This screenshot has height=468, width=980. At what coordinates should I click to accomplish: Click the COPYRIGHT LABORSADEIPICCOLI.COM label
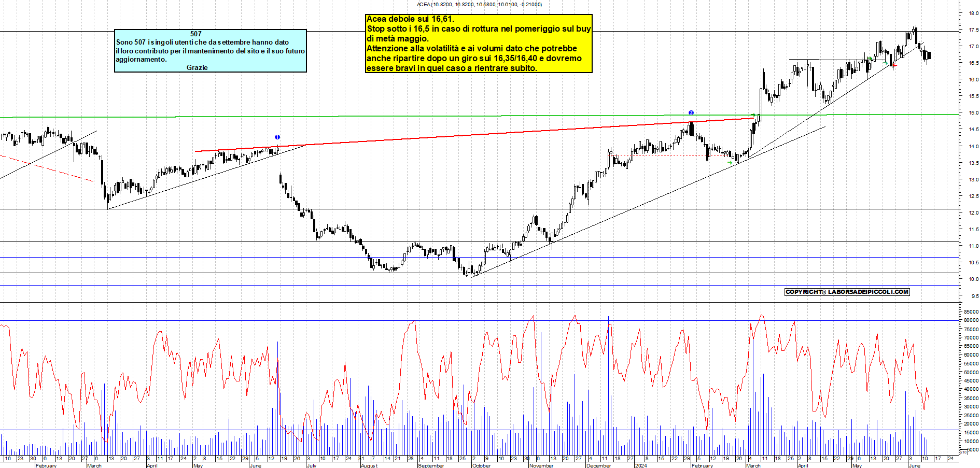click(x=847, y=292)
